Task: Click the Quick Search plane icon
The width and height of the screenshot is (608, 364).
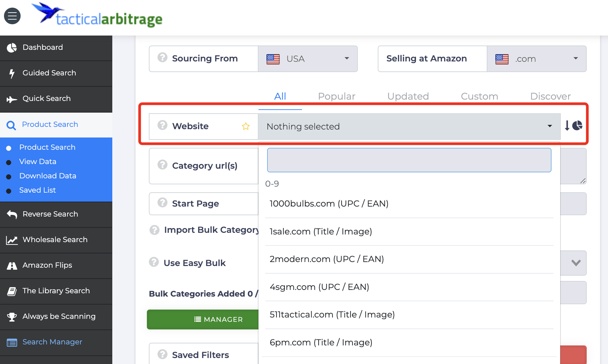Action: coord(12,99)
